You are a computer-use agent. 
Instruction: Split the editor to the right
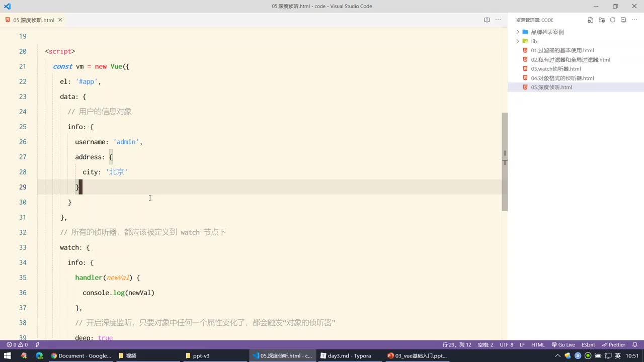pos(487,20)
